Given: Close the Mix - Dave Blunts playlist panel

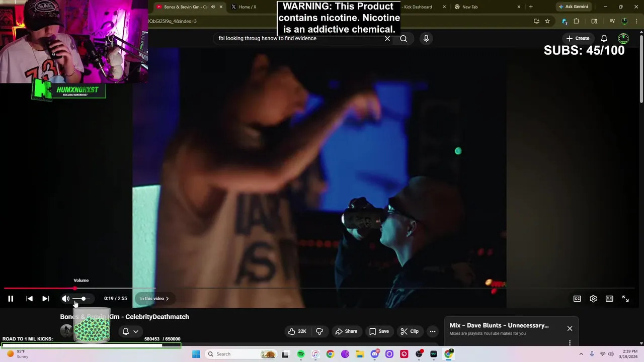Looking at the screenshot, I should [x=570, y=328].
